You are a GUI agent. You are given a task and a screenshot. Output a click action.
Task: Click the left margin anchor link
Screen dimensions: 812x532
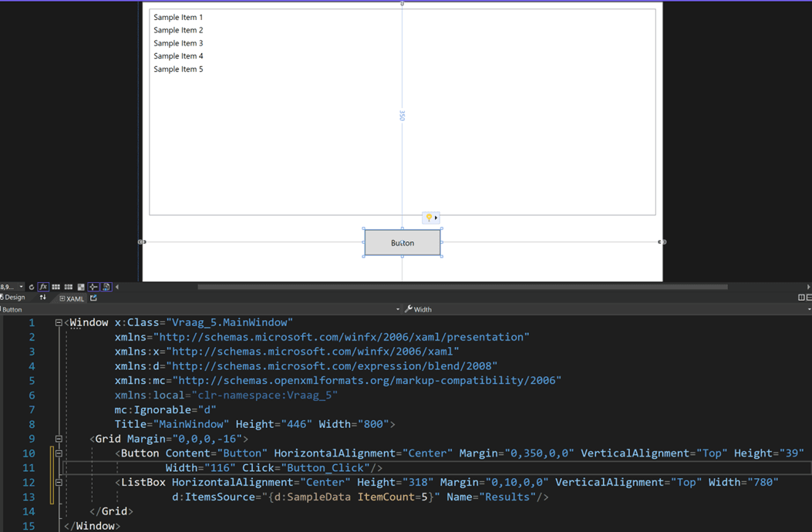[142, 242]
